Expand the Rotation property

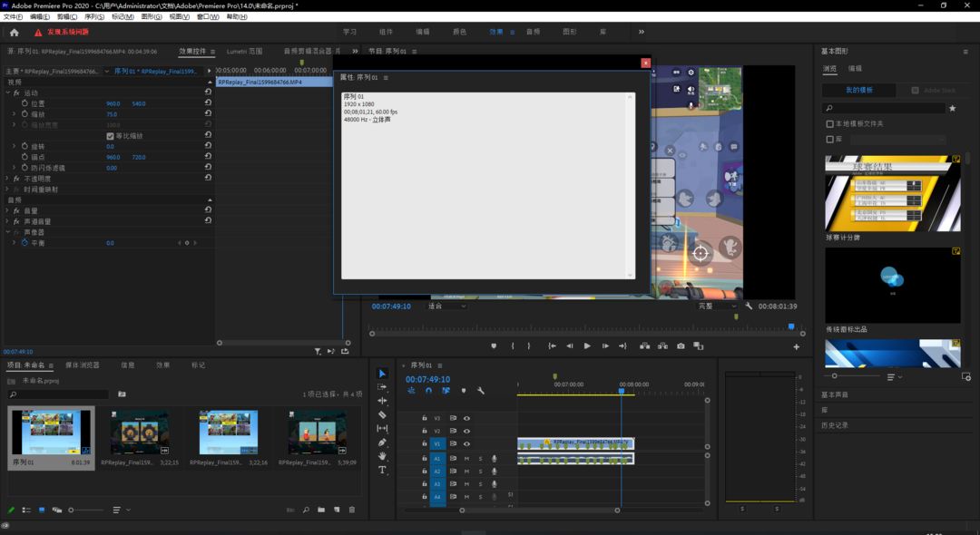click(x=14, y=146)
